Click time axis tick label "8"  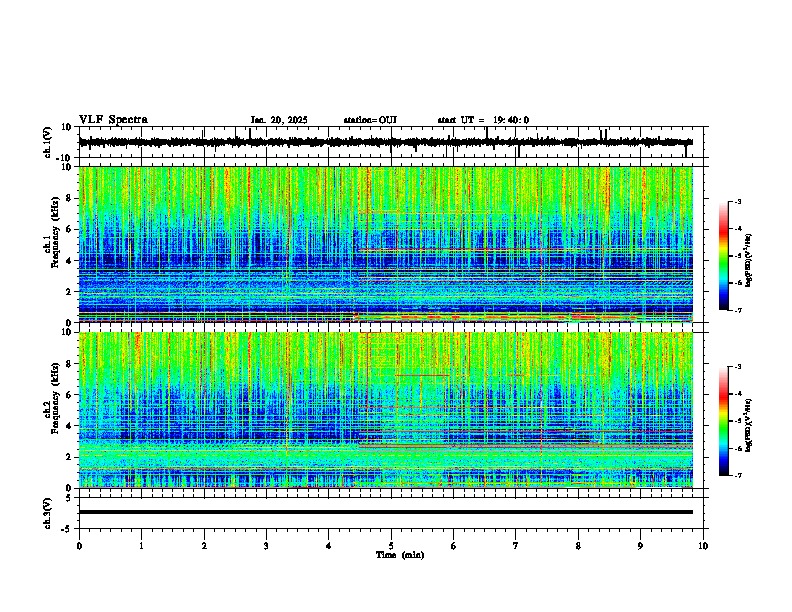(578, 546)
